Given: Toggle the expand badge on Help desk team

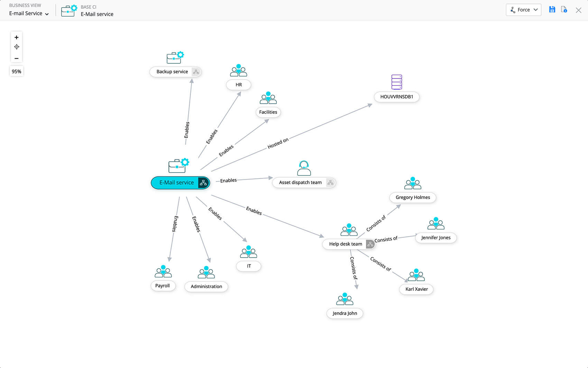Looking at the screenshot, I should coord(370,244).
